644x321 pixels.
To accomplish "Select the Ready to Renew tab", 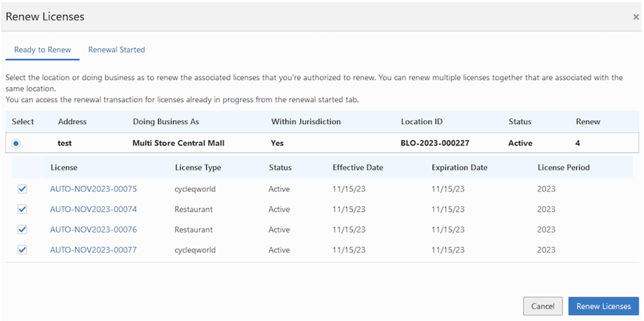I will (43, 50).
